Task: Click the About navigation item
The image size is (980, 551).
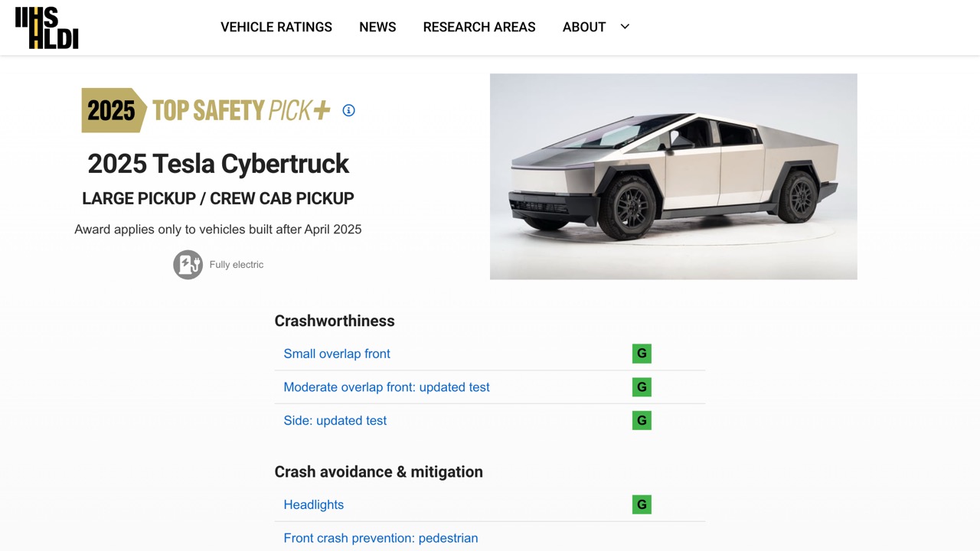Action: (x=583, y=27)
